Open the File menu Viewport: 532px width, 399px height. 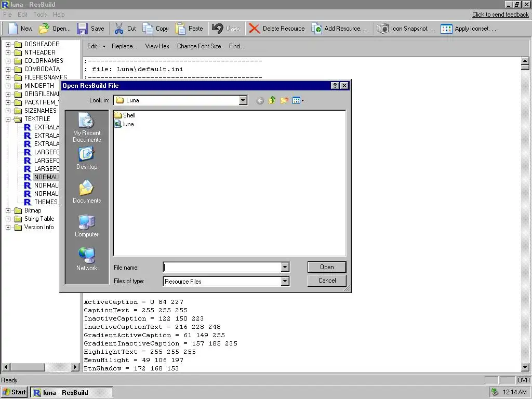[x=7, y=15]
